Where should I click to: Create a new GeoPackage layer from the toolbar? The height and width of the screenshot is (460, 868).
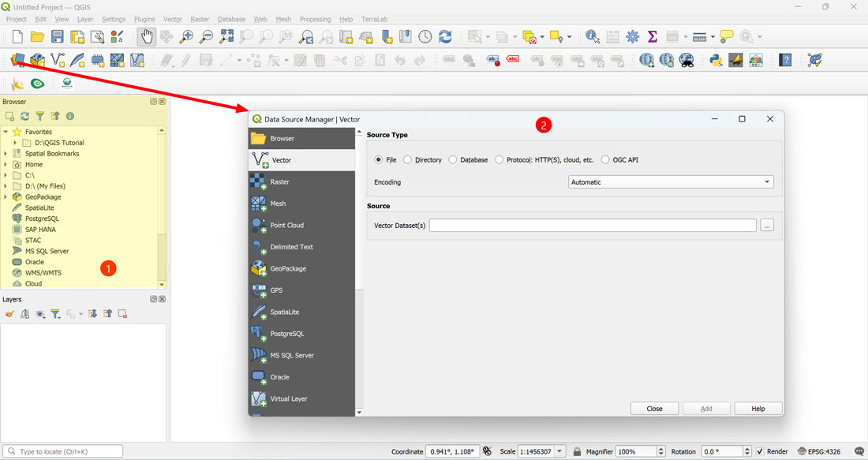[38, 60]
